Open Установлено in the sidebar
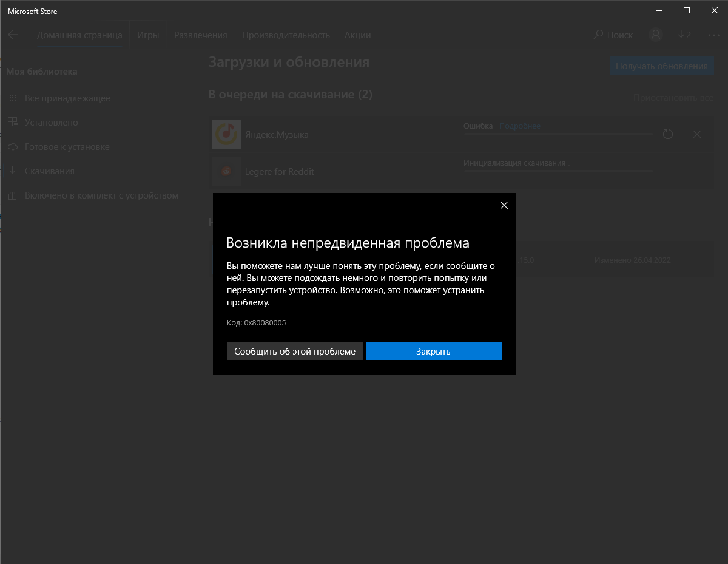 click(52, 123)
